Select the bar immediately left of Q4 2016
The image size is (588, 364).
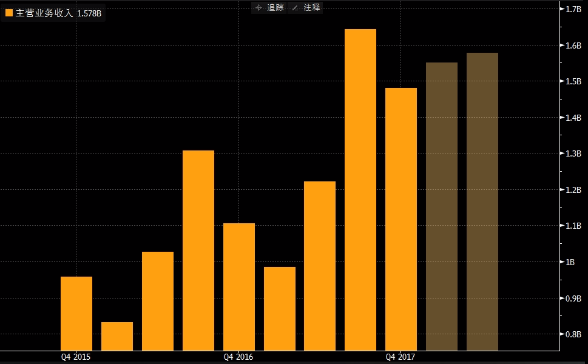[198, 250]
